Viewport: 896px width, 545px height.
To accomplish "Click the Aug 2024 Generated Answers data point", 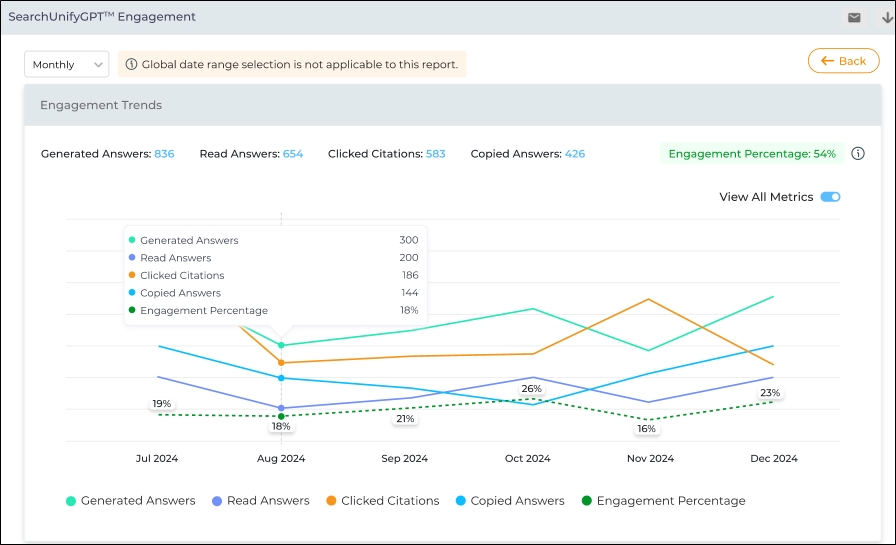I will click(x=281, y=345).
